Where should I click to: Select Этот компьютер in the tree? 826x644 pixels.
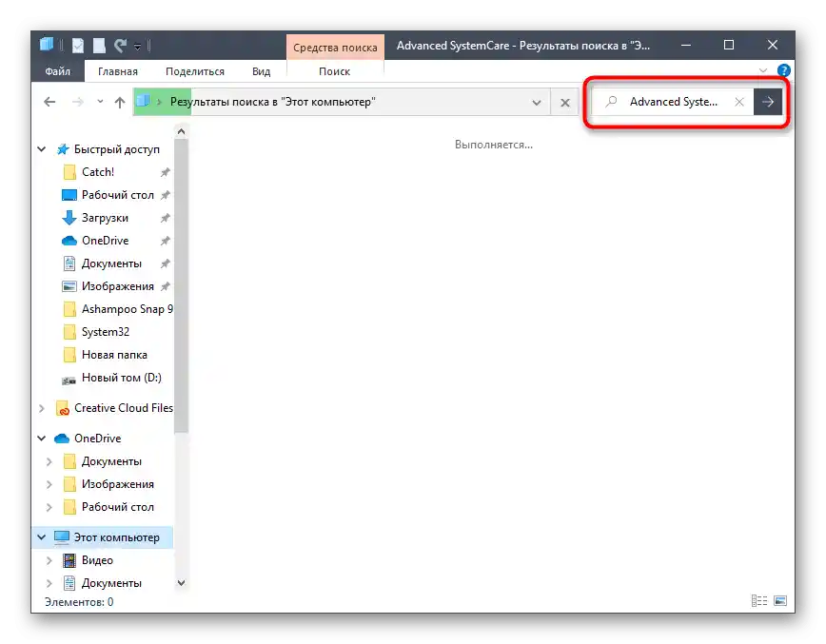(116, 537)
